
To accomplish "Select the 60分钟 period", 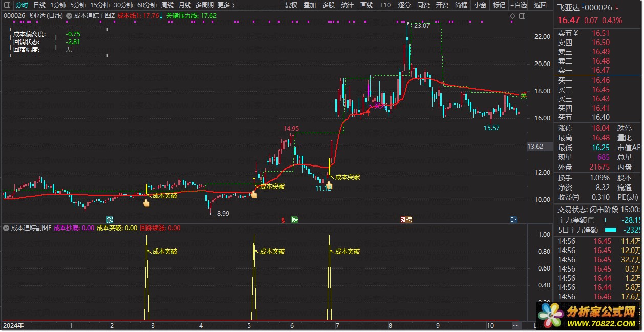I will [147, 5].
